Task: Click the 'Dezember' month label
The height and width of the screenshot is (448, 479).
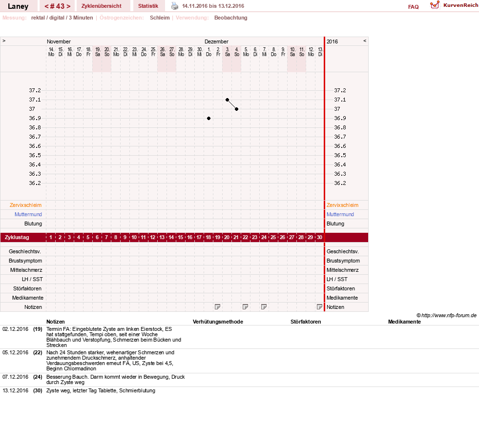Action: click(x=217, y=41)
